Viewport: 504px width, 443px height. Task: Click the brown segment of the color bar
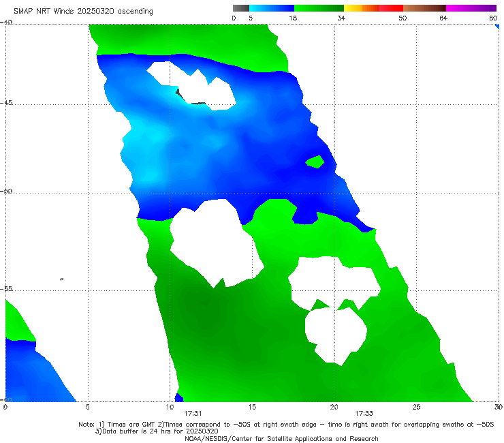[424, 8]
